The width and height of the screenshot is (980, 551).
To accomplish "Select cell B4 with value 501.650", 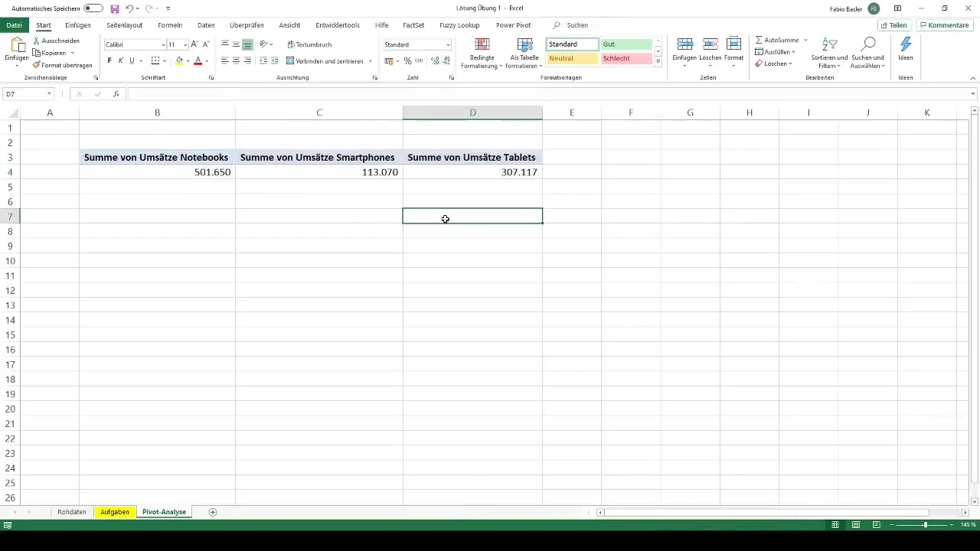I will click(x=157, y=172).
